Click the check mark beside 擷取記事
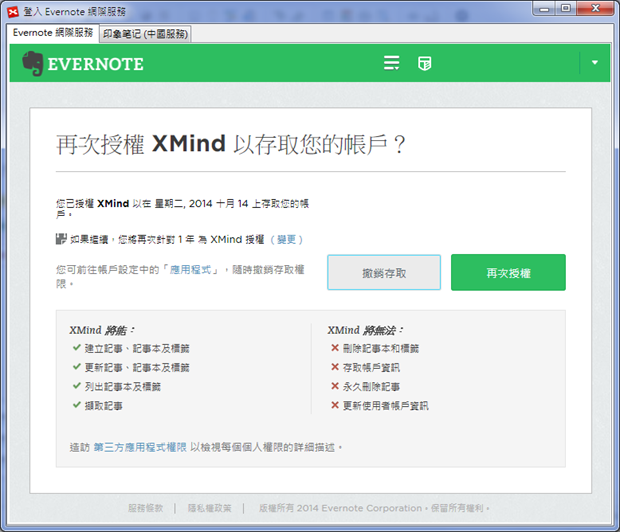This screenshot has height=532, width=620. click(x=77, y=405)
